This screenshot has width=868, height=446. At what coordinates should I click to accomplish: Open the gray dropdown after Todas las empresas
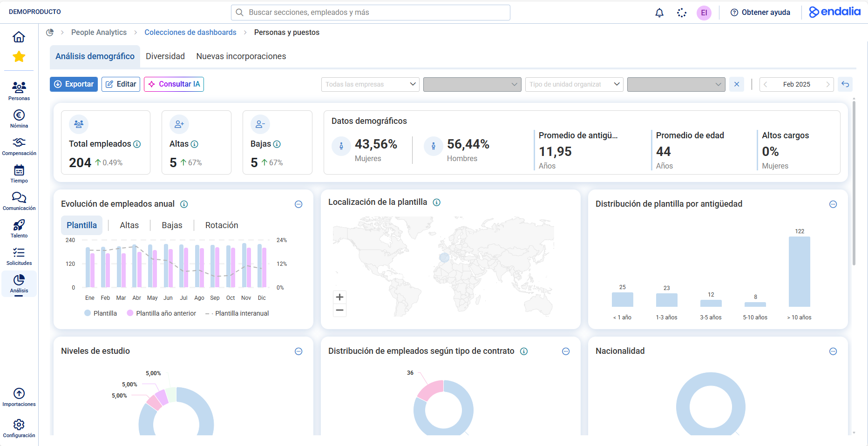pos(472,84)
